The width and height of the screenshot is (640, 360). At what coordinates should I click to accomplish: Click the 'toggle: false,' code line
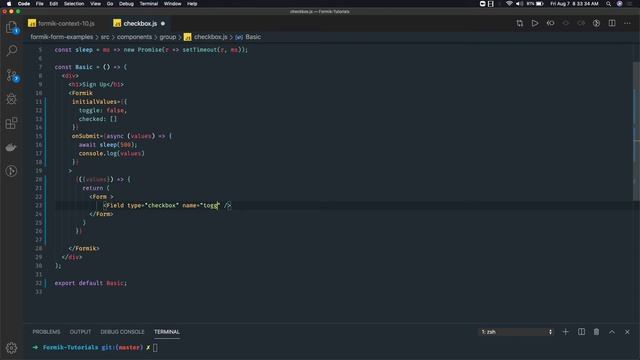[103, 110]
